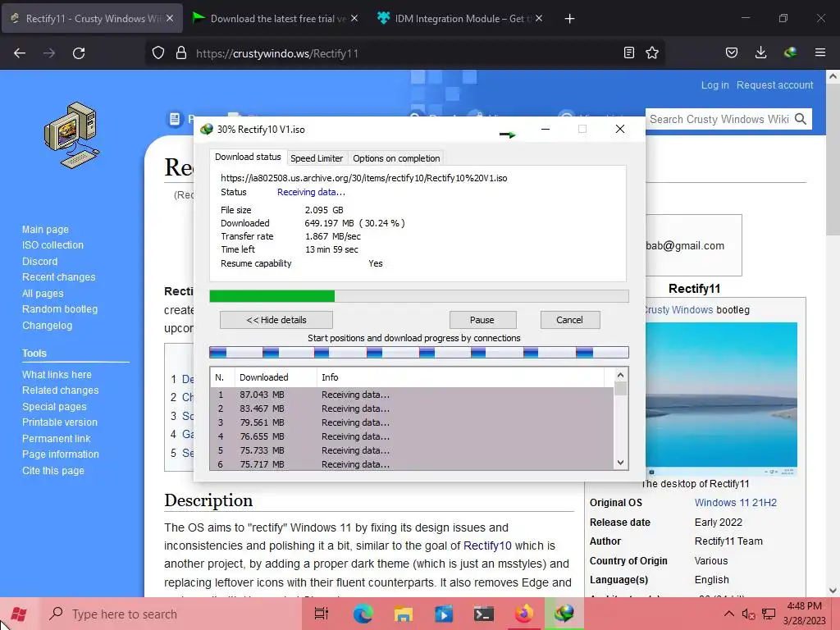Click connections progress segment bar
The height and width of the screenshot is (630, 840).
(419, 352)
